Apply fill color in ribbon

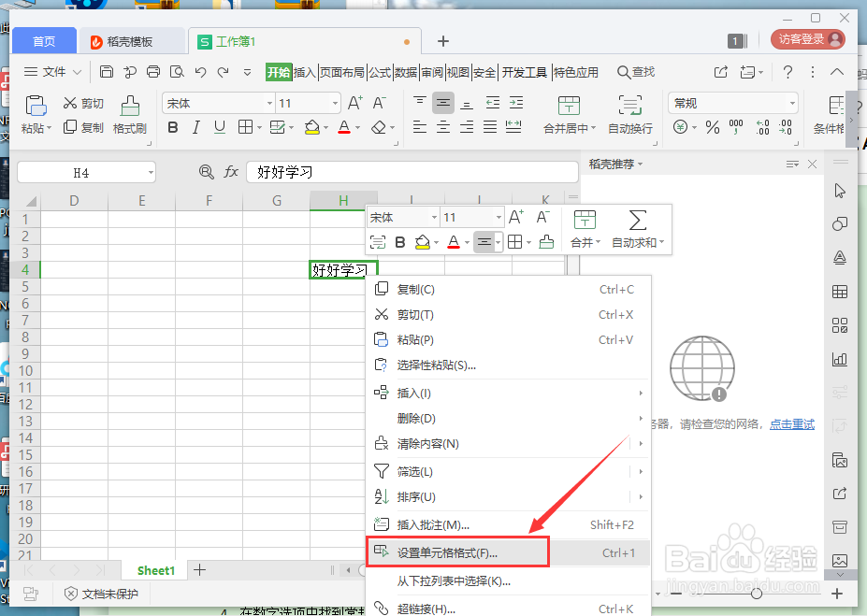(x=312, y=128)
